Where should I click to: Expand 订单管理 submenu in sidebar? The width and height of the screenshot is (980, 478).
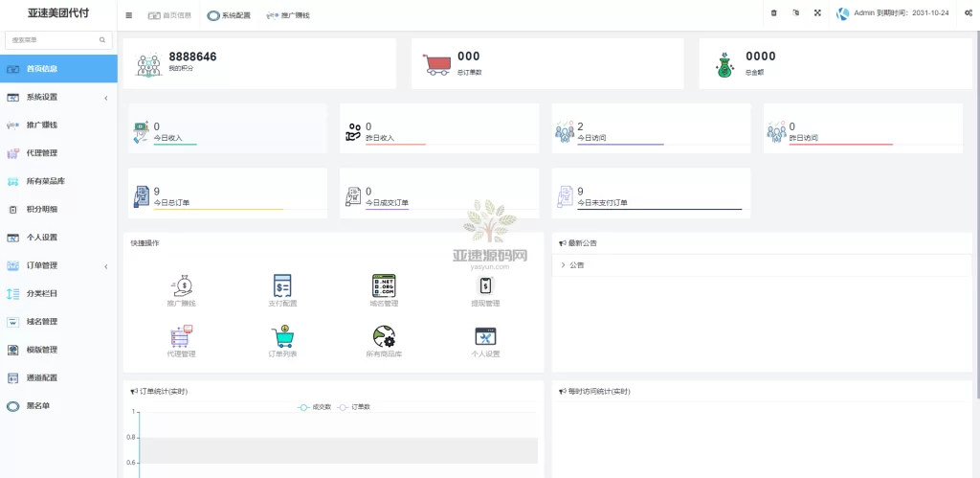[58, 265]
